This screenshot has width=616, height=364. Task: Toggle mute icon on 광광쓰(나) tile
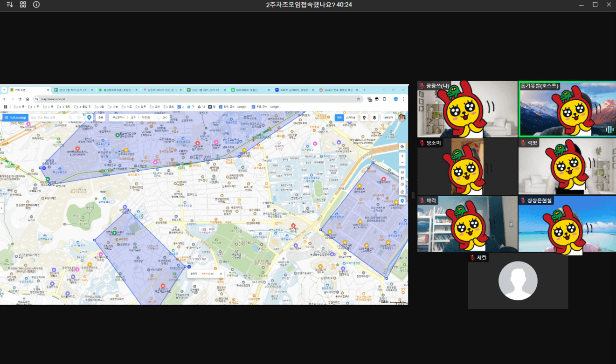pyautogui.click(x=422, y=86)
